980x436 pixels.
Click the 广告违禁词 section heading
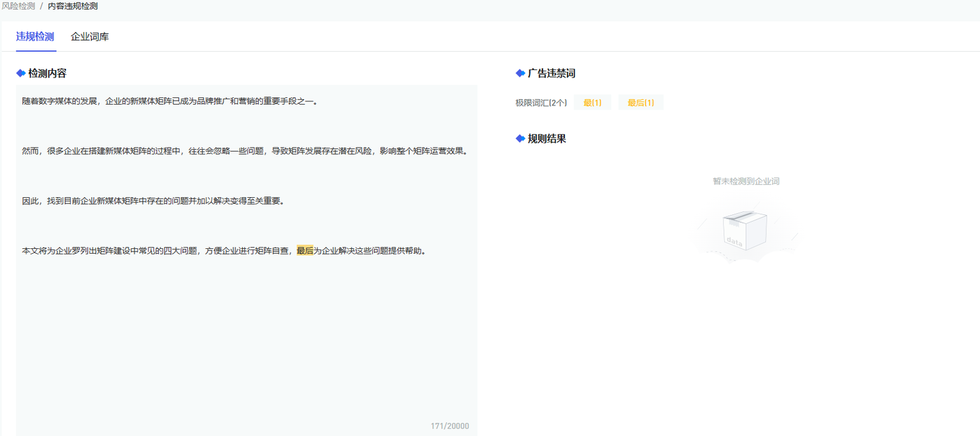point(551,73)
